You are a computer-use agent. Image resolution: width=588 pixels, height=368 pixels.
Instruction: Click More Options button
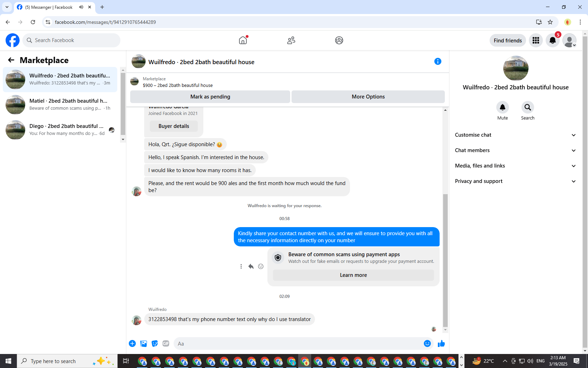point(368,97)
